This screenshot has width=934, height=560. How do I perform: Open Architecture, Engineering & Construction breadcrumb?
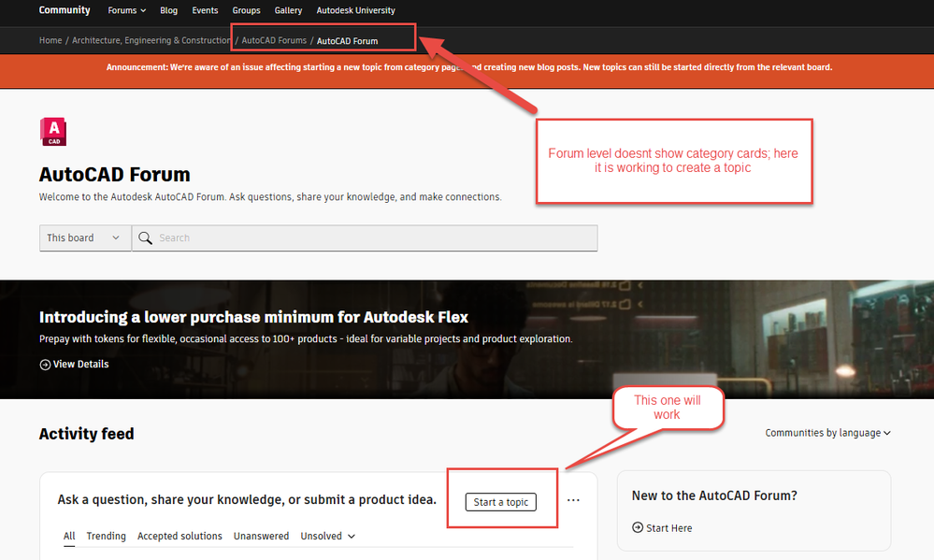tap(151, 40)
